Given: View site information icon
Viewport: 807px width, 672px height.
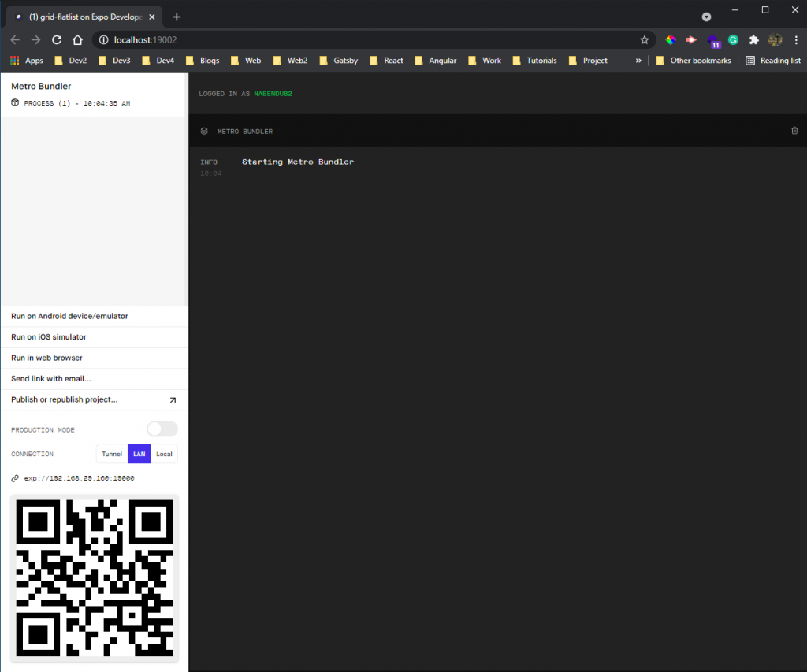Looking at the screenshot, I should coord(103,39).
